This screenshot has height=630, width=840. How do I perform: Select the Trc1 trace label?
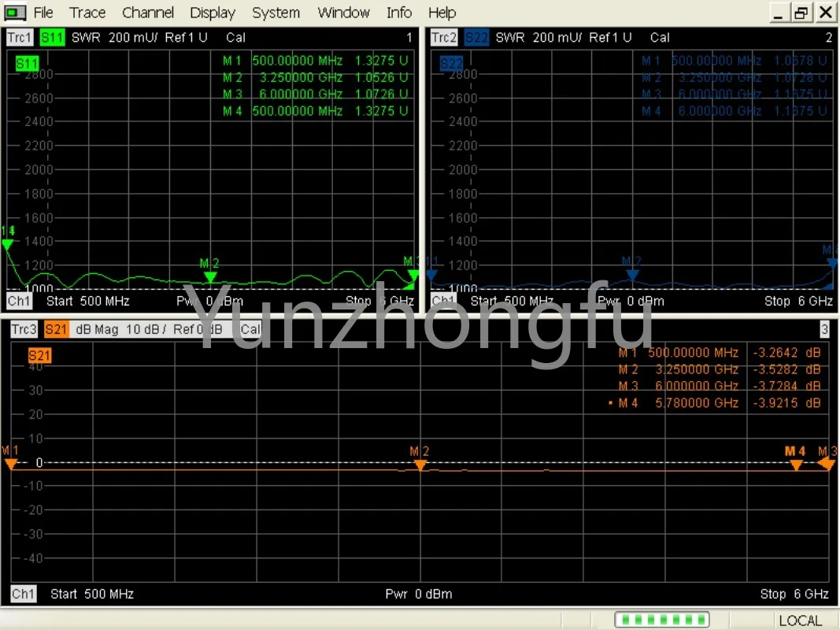(x=19, y=38)
